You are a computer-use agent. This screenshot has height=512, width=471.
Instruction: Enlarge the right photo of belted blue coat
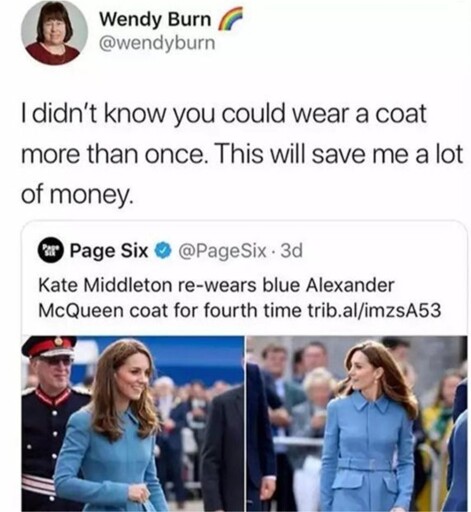click(x=356, y=423)
